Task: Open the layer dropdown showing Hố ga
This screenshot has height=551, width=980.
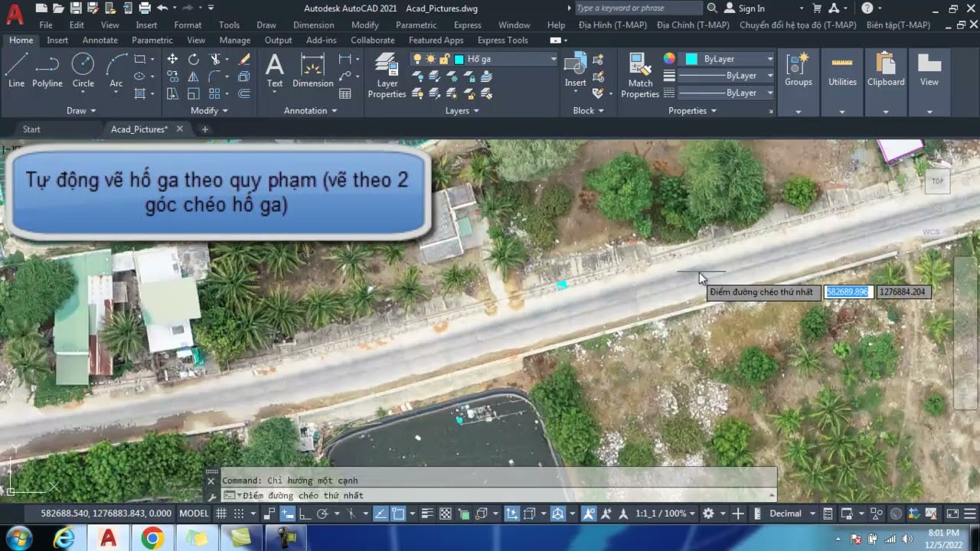Action: point(554,59)
